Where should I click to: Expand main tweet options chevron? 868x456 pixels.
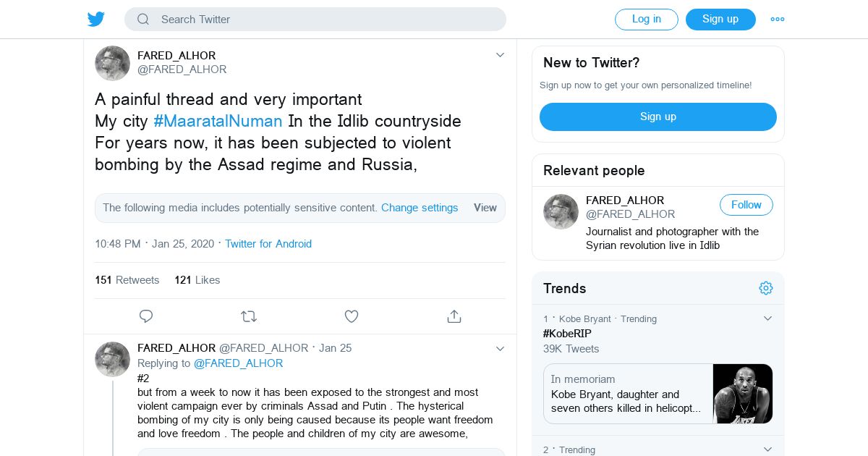[500, 55]
